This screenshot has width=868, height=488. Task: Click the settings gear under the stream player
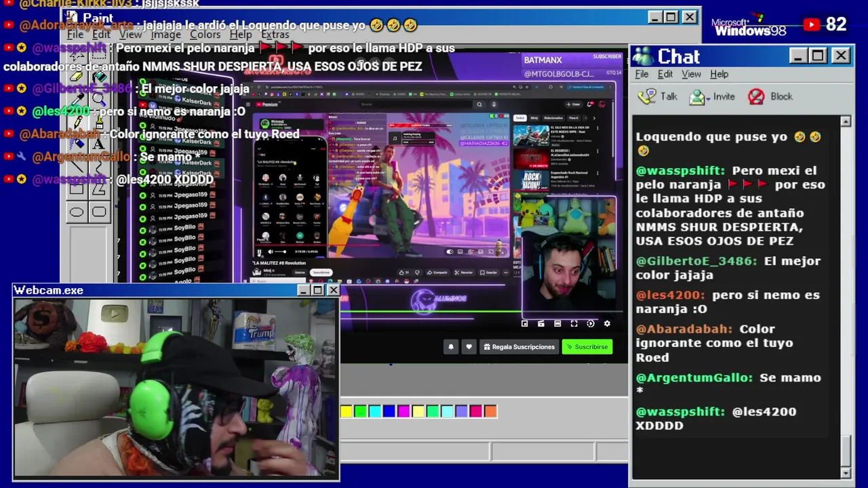coord(607,324)
